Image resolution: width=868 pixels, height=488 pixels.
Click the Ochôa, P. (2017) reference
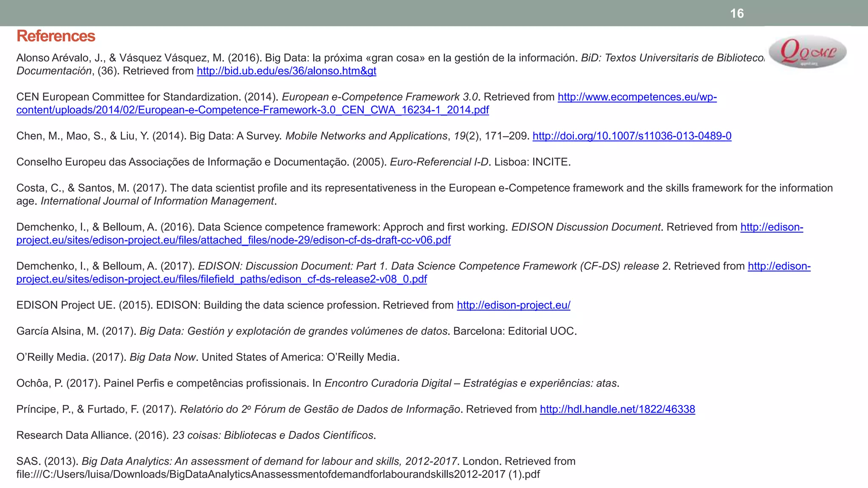318,383
